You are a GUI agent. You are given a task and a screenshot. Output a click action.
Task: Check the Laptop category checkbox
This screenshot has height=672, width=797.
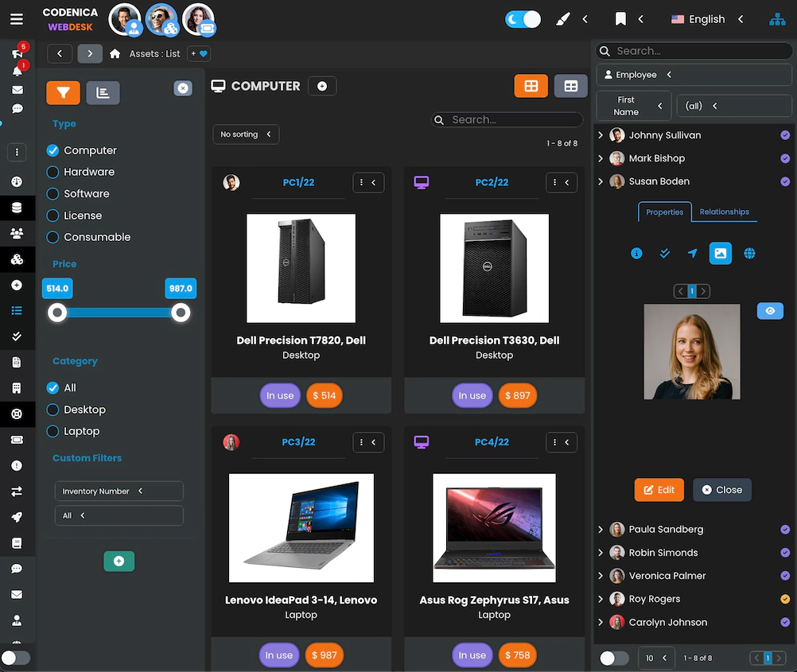pos(52,431)
